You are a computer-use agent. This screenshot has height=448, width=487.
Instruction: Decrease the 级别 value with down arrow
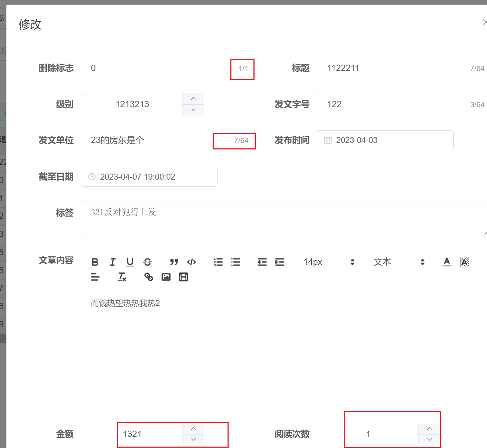click(x=193, y=110)
